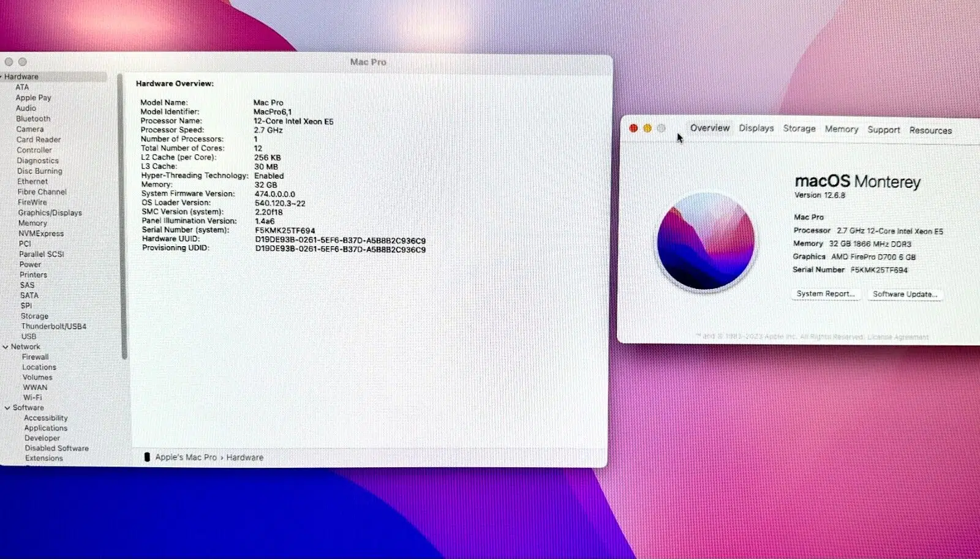Select SAS in the sidebar
The image size is (980, 559).
(x=27, y=285)
